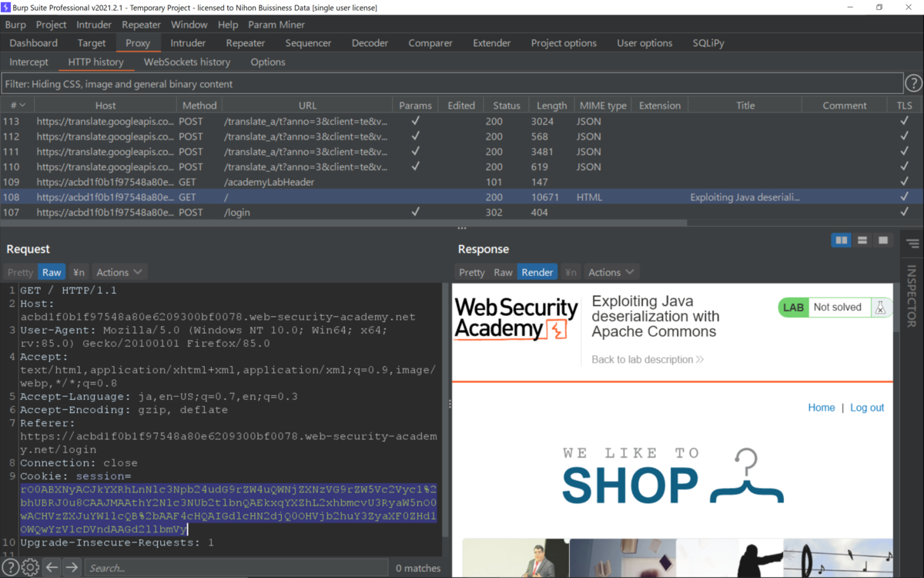Image resolution: width=924 pixels, height=578 pixels.
Task: Select side-by-side request/response layout icon
Action: coord(841,240)
